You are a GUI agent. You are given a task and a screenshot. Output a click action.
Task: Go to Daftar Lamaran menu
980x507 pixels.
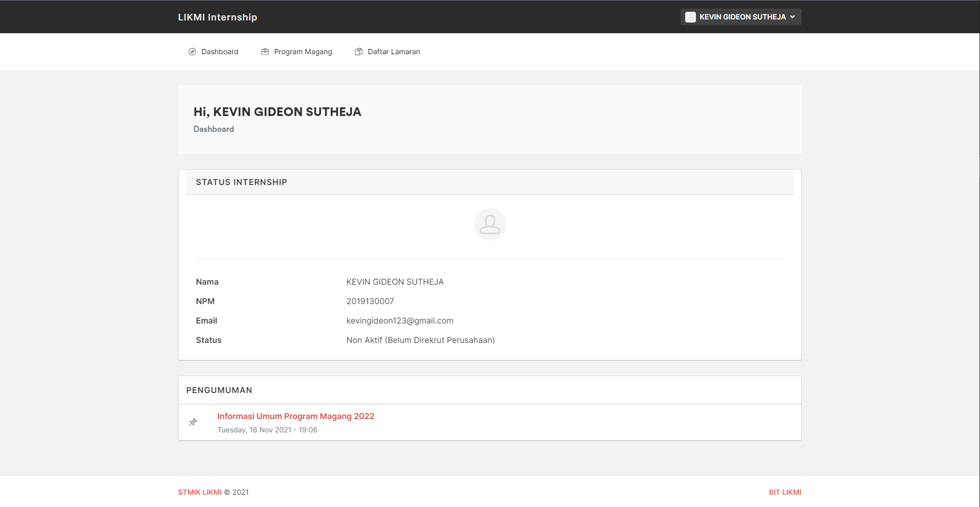click(x=388, y=52)
